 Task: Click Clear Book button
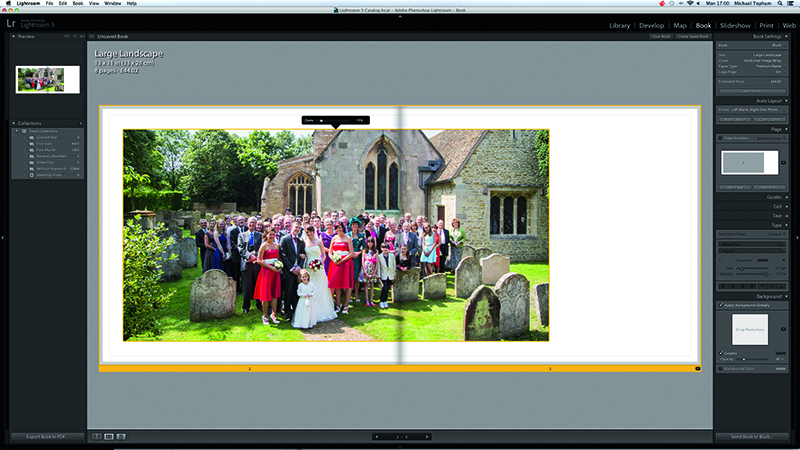pyautogui.click(x=661, y=37)
